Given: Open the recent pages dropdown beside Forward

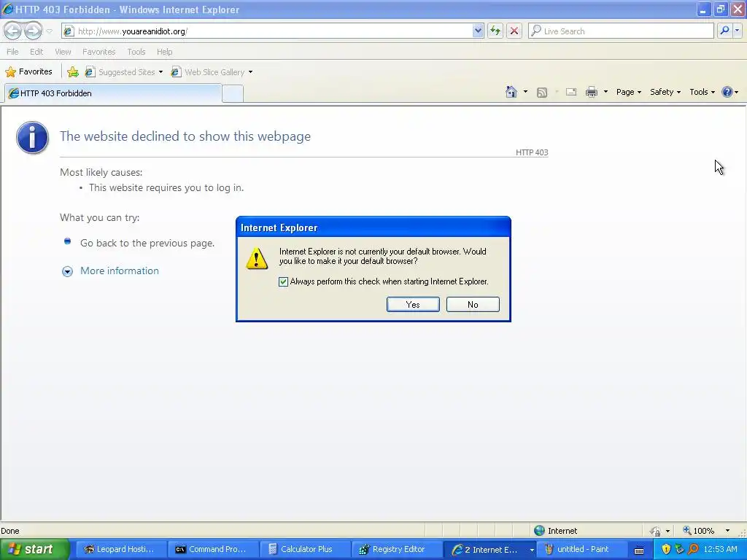Looking at the screenshot, I should tap(49, 31).
